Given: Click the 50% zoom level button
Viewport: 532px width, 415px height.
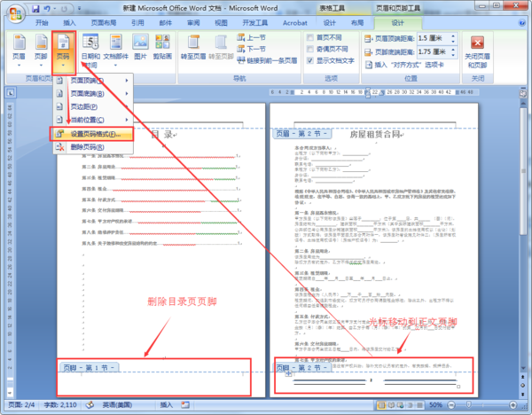Looking at the screenshot, I should [x=435, y=405].
